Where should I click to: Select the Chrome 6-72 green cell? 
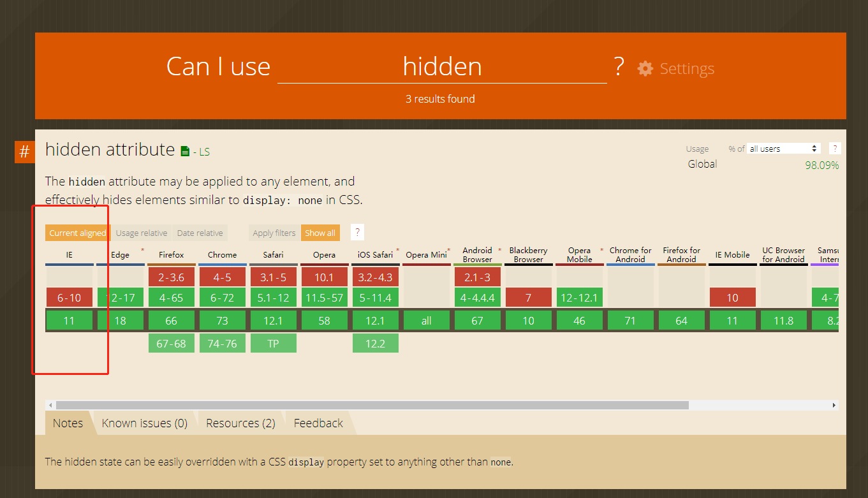(x=223, y=298)
